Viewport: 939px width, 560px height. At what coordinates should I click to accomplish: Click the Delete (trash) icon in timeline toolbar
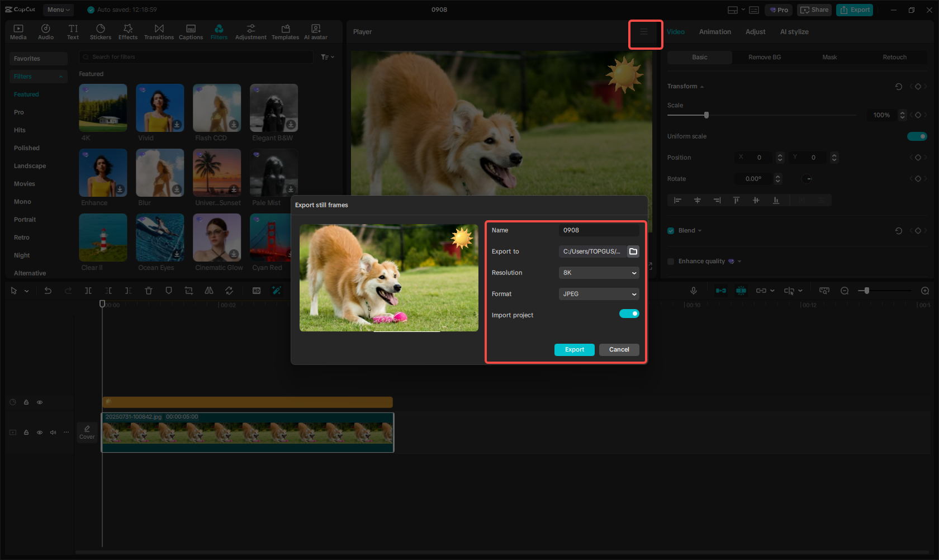(x=148, y=291)
